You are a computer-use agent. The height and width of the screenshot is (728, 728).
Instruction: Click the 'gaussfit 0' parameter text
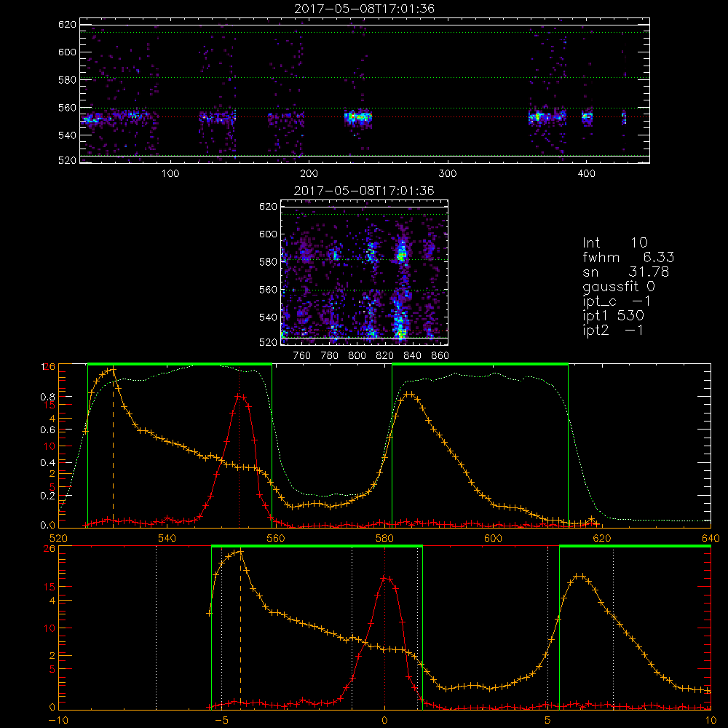point(619,286)
